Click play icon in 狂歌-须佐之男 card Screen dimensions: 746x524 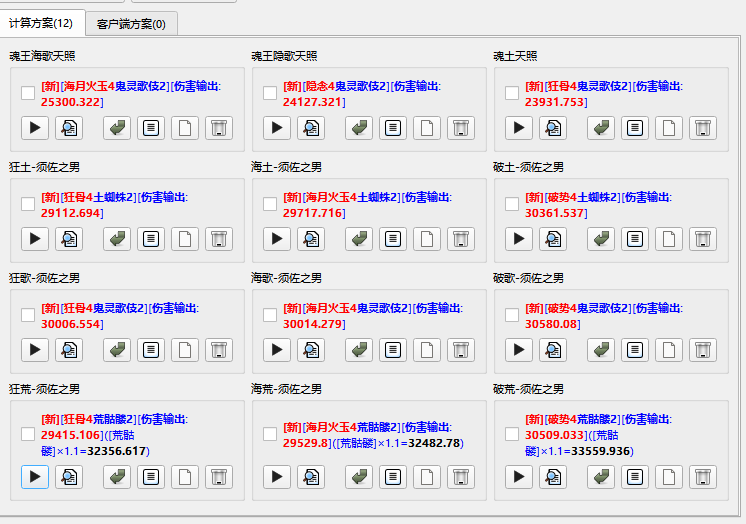tap(35, 350)
